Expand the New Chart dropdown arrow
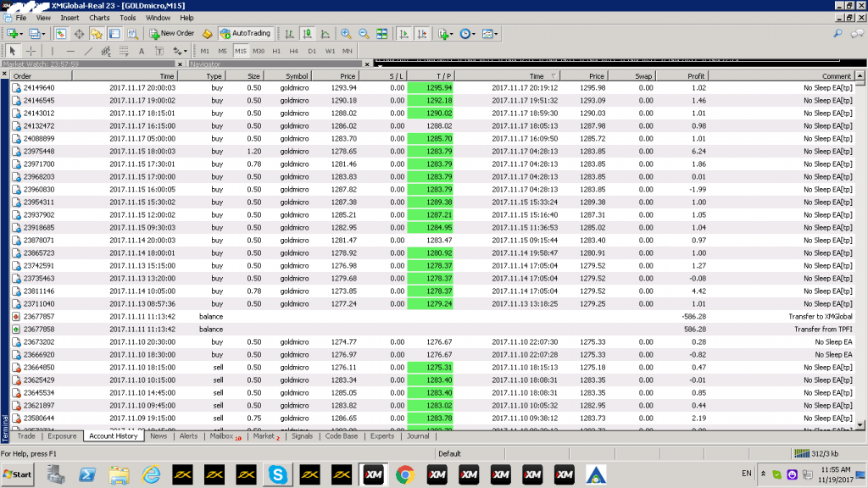868x488 pixels. [21, 34]
